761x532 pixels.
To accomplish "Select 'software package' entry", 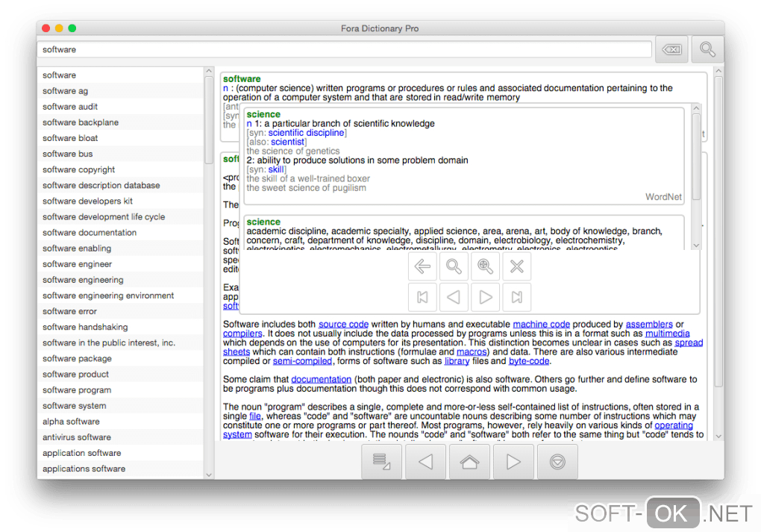I will pyautogui.click(x=120, y=358).
